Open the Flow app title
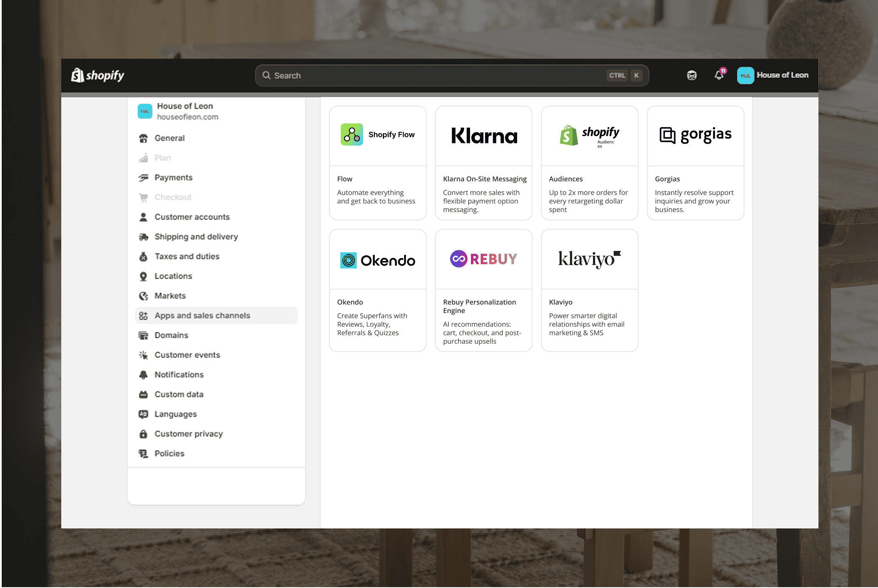 coord(345,179)
